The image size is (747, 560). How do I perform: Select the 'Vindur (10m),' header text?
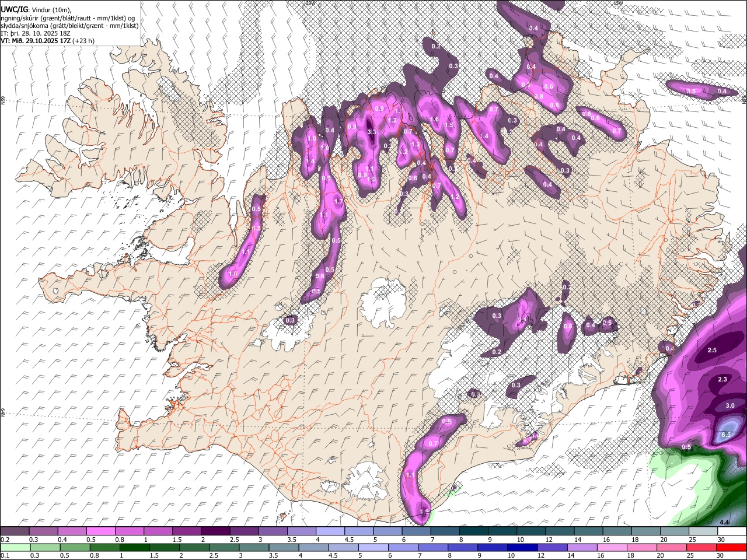(51, 10)
